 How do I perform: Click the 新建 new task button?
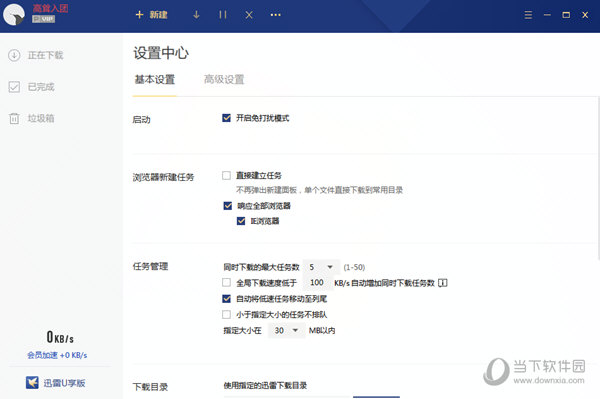(152, 15)
